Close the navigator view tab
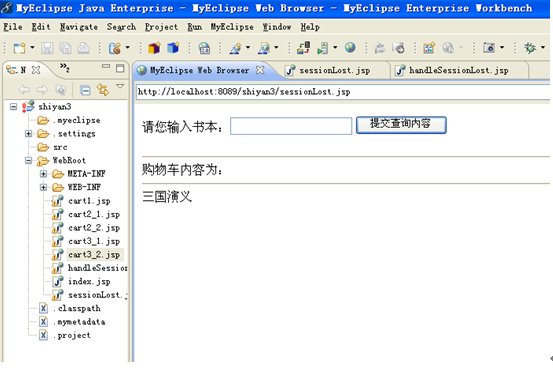Viewport: 553px width, 370px height. 36,70
